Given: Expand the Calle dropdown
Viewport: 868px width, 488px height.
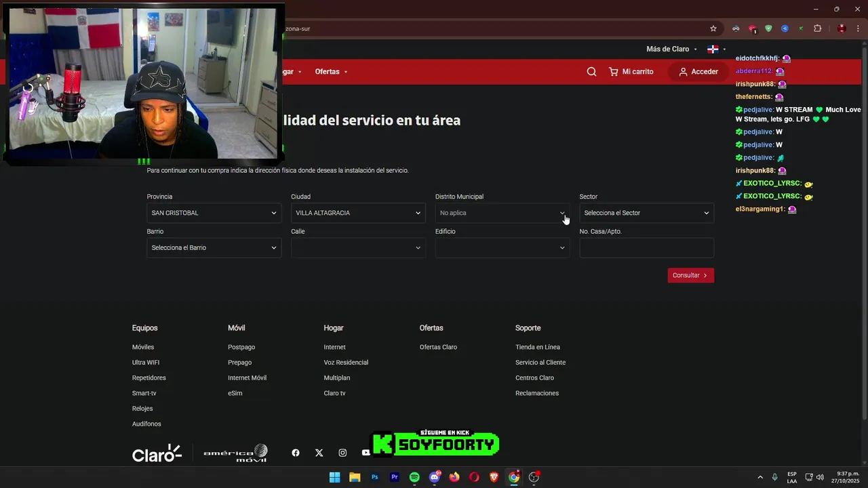Looking at the screenshot, I should point(358,247).
